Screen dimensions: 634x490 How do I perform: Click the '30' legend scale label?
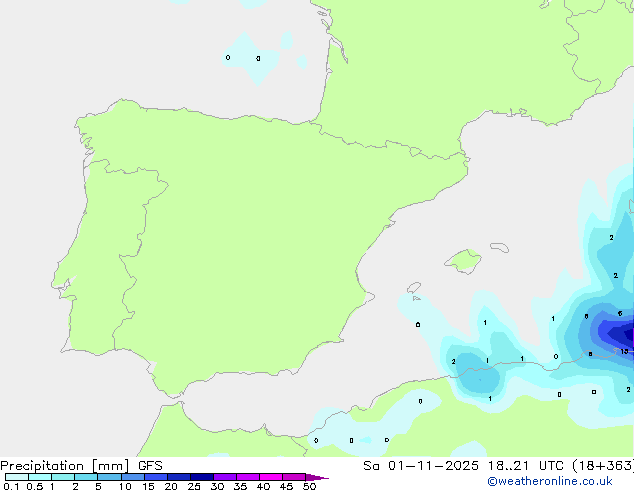(x=217, y=486)
